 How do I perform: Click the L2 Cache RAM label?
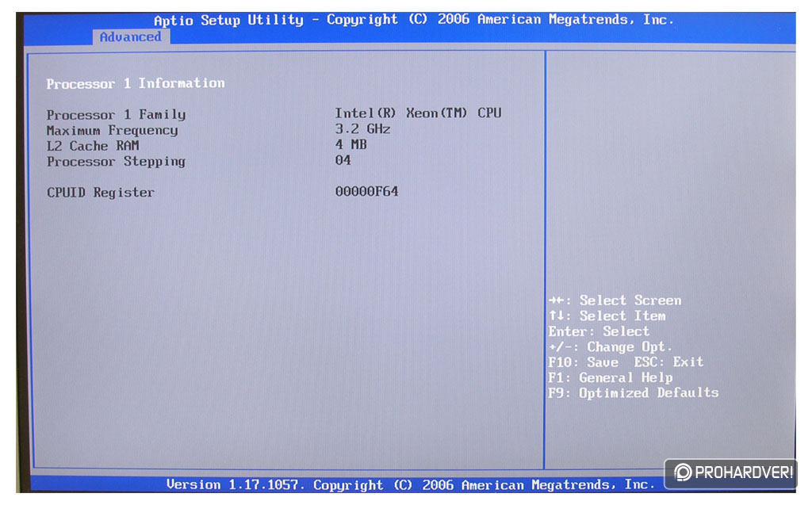click(x=93, y=146)
